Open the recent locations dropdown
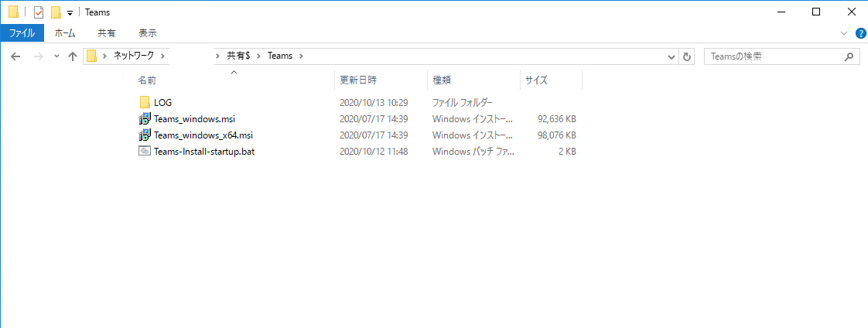 click(56, 56)
